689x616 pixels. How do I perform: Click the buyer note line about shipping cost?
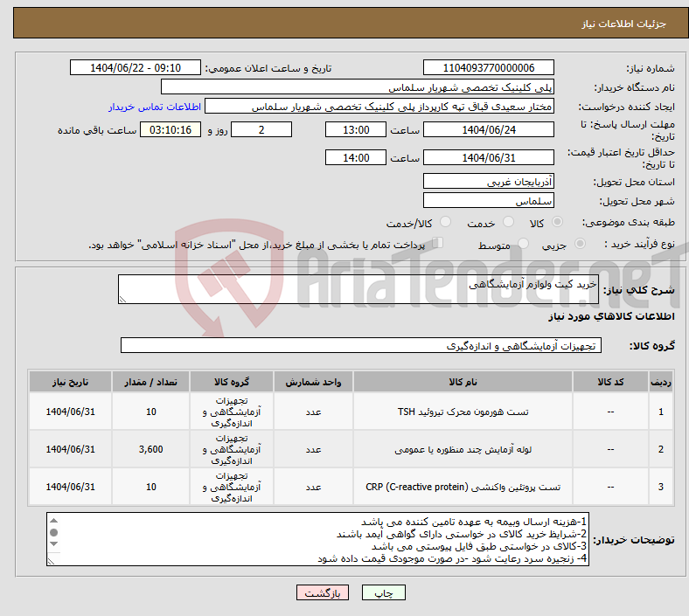[474, 522]
